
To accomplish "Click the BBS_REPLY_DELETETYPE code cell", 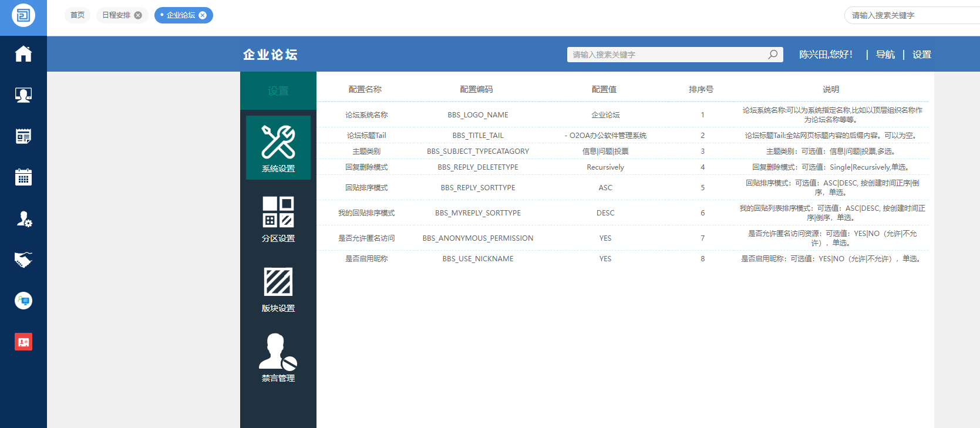I will pos(478,167).
